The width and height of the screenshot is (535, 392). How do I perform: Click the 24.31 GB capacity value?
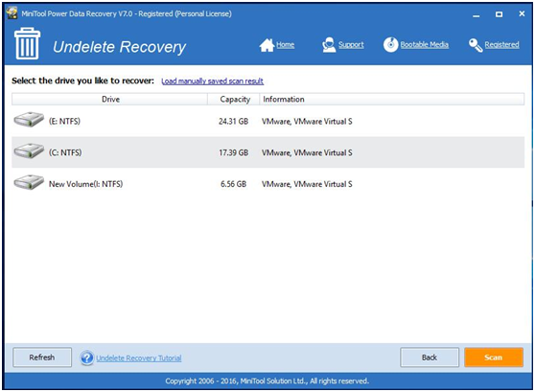tap(233, 121)
